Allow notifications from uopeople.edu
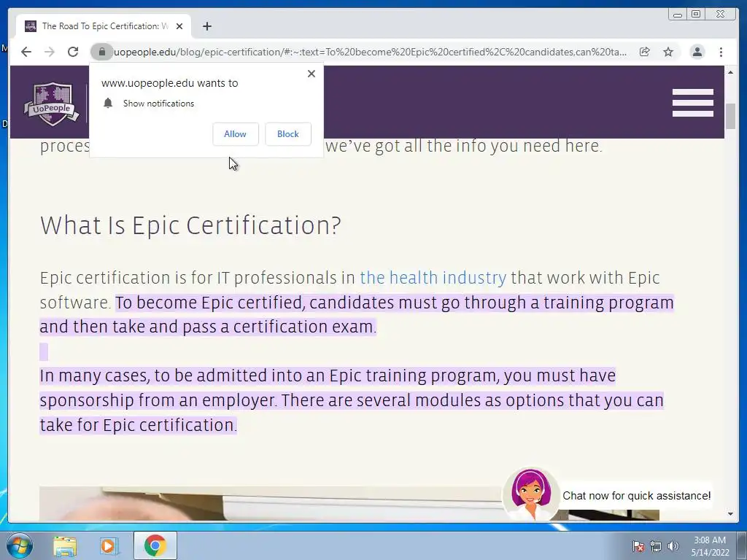Viewport: 747px width, 560px height. click(236, 134)
